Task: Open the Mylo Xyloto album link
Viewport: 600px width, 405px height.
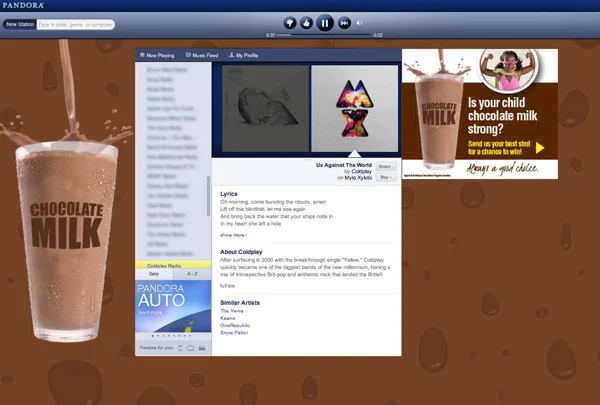Action: click(x=358, y=178)
